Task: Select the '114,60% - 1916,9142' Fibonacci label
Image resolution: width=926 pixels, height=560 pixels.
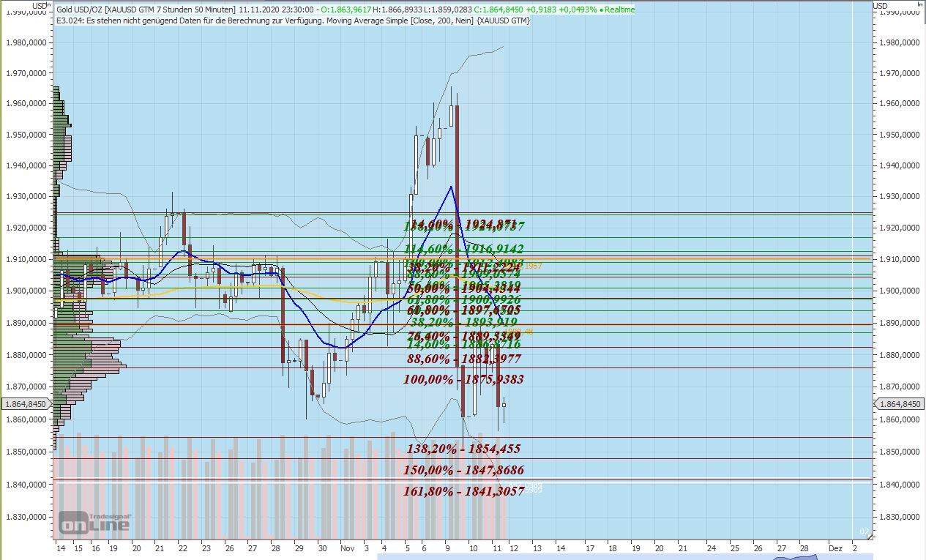Action: tap(463, 249)
